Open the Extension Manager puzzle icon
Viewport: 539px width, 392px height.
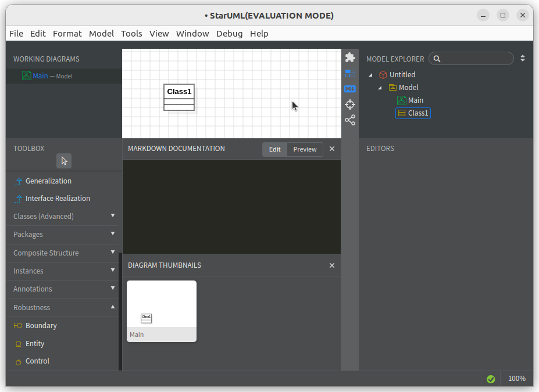click(350, 57)
